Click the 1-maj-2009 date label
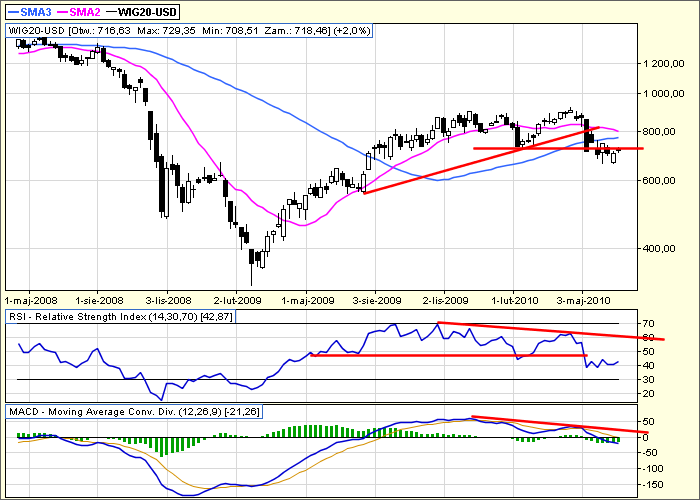700x500 pixels. pos(307,300)
